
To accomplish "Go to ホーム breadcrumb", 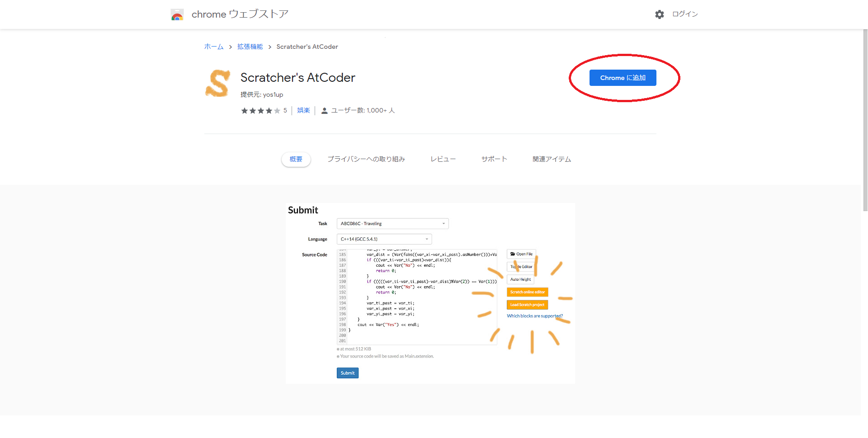I will [x=214, y=47].
